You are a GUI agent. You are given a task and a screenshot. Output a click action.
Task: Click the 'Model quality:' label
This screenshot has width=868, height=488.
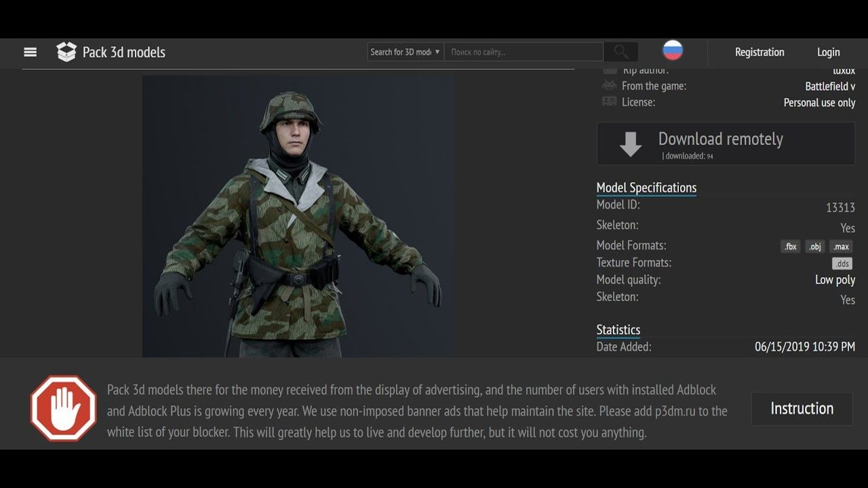(x=628, y=280)
